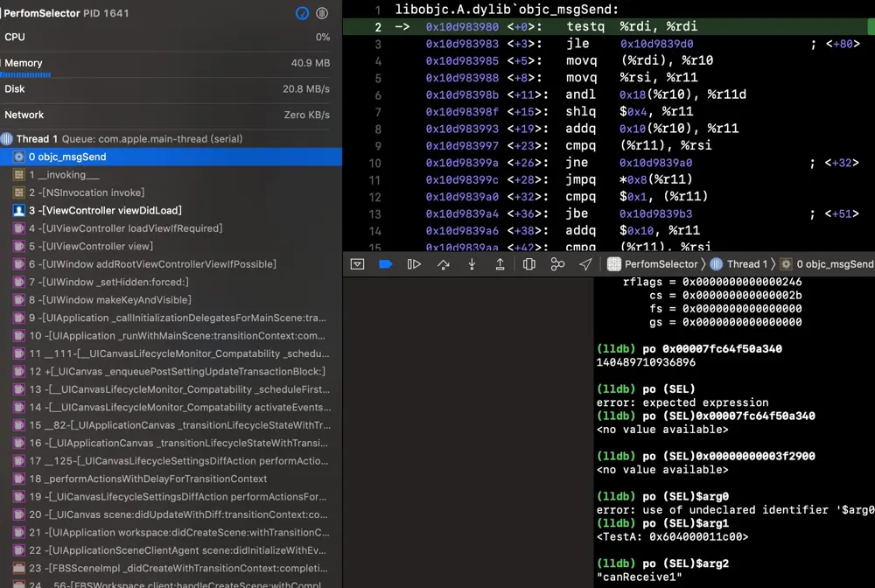Select frame 8 -[UIWindow makeKeyAndVisible]
Image resolution: width=875 pixels, height=588 pixels.
[109, 300]
